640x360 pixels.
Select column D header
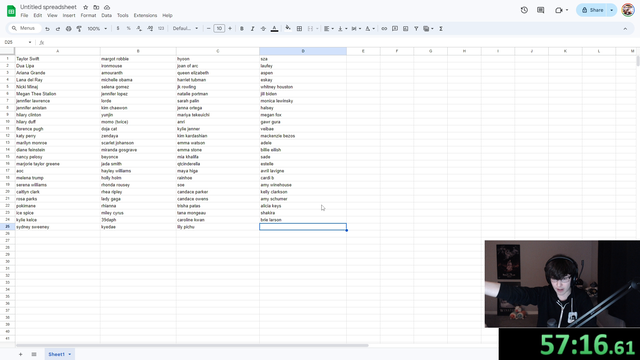click(x=303, y=51)
